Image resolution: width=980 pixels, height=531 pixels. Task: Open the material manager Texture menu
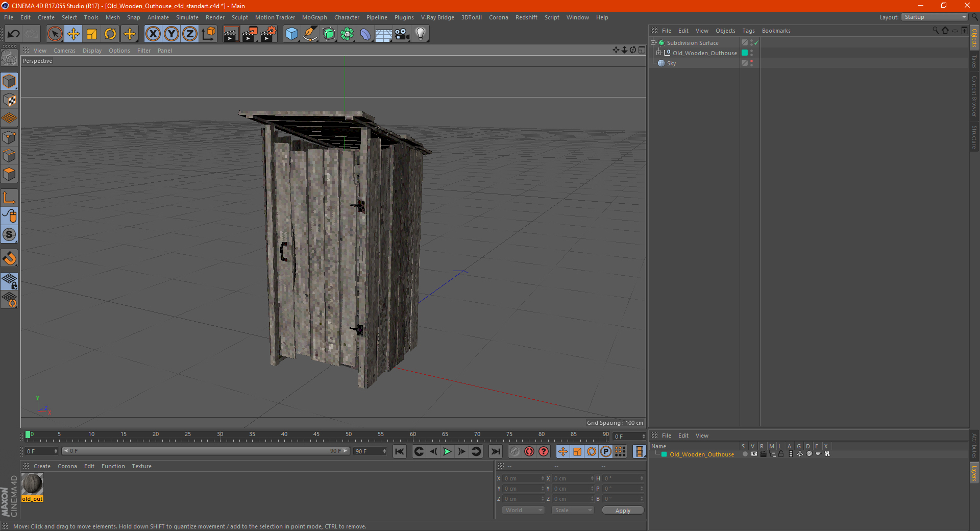click(x=141, y=466)
